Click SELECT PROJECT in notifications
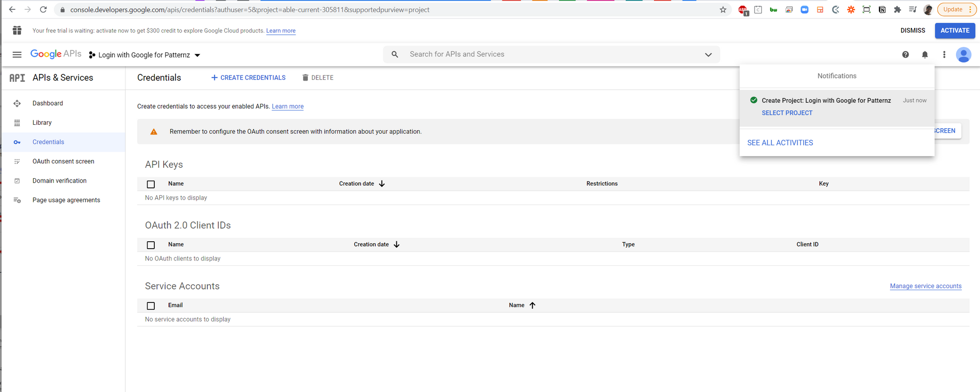The image size is (980, 392). (787, 113)
